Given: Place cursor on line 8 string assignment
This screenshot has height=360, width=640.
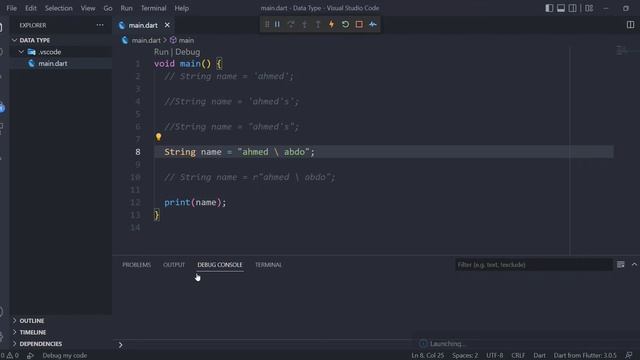Looking at the screenshot, I should [x=239, y=152].
